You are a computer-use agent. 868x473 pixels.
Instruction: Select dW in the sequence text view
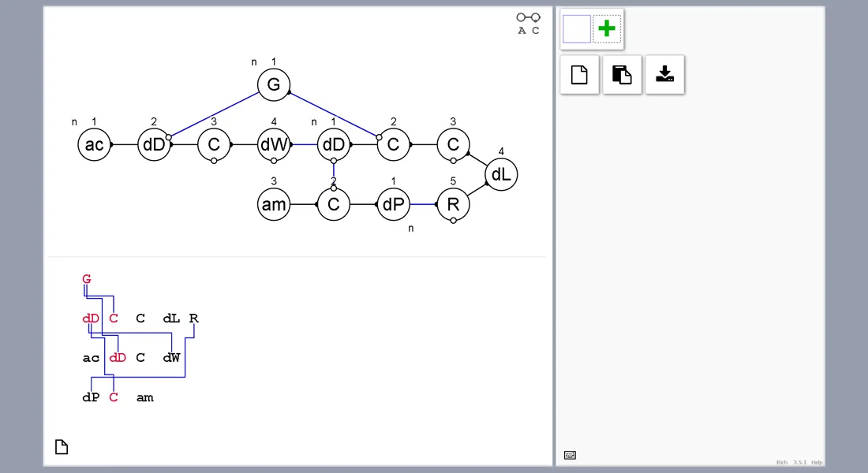171,358
